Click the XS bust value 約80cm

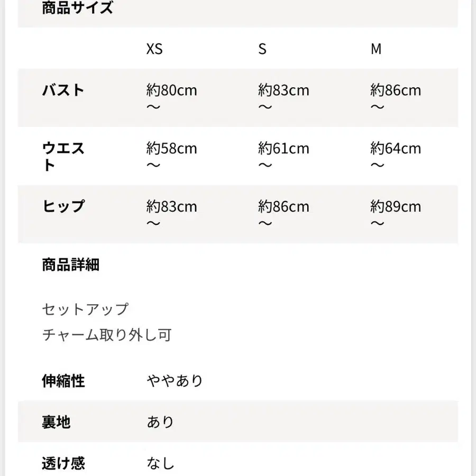pyautogui.click(x=172, y=90)
